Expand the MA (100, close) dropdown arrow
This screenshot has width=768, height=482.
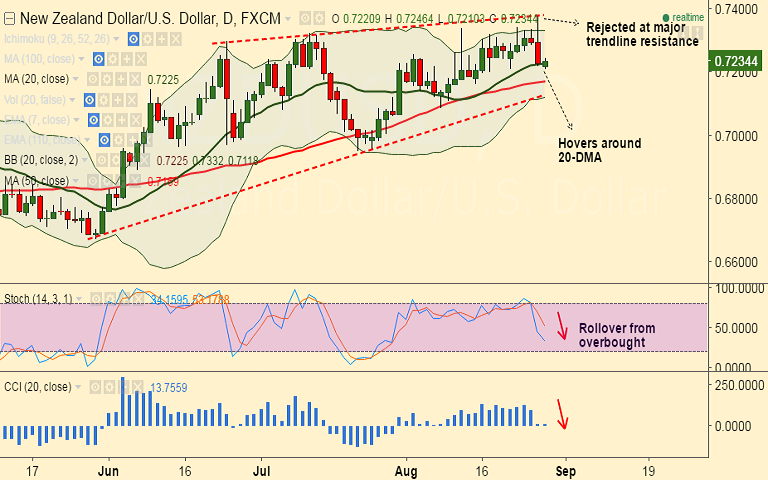pos(81,60)
